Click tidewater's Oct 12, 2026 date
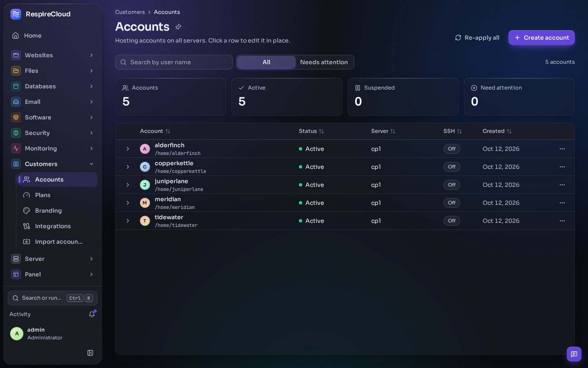 click(501, 221)
